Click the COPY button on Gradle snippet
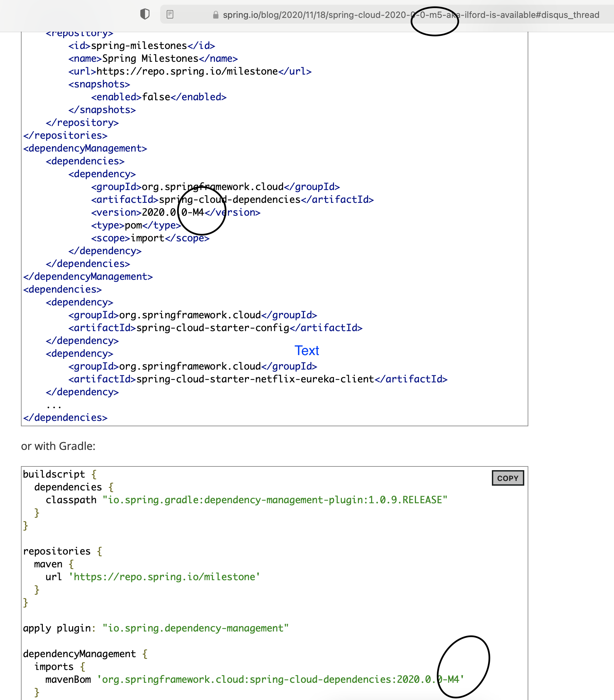Screen dimensions: 614x700 507,478
